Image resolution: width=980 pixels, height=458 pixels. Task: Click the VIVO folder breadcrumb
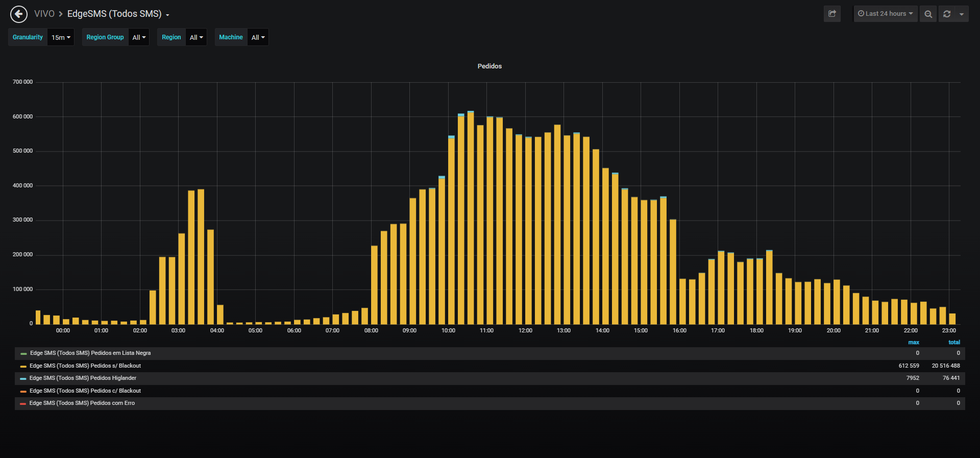click(x=44, y=14)
